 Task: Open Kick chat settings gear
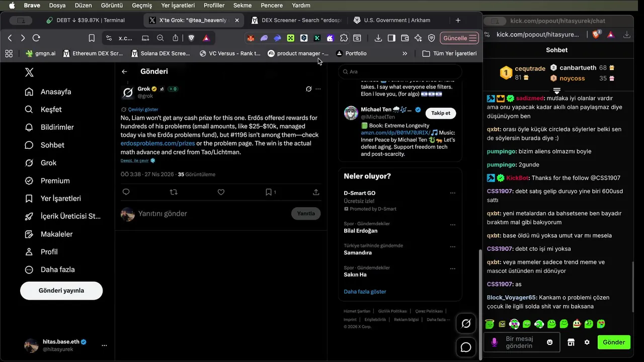click(x=587, y=342)
